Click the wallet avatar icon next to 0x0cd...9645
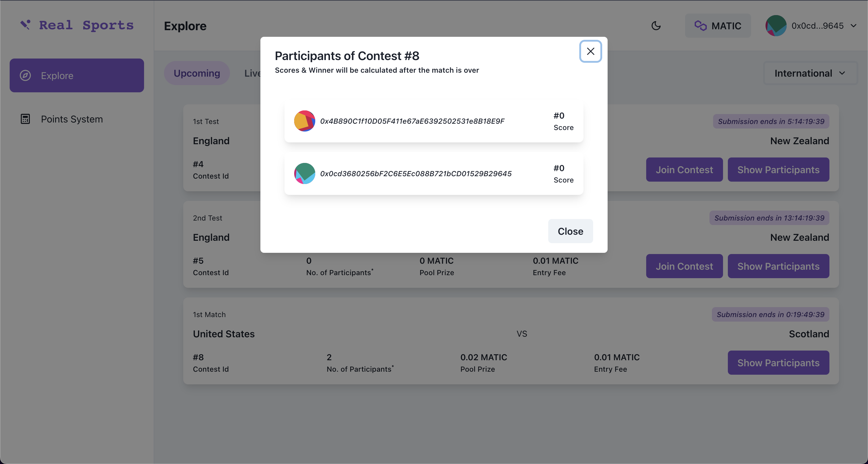 tap(776, 26)
